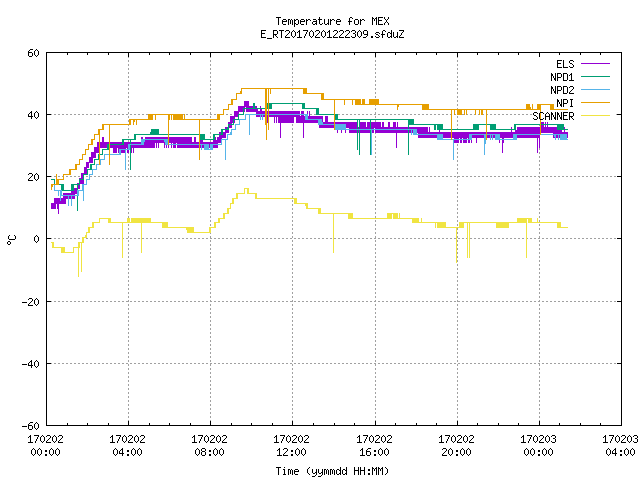Click the y-axis value -60

[x=31, y=426]
